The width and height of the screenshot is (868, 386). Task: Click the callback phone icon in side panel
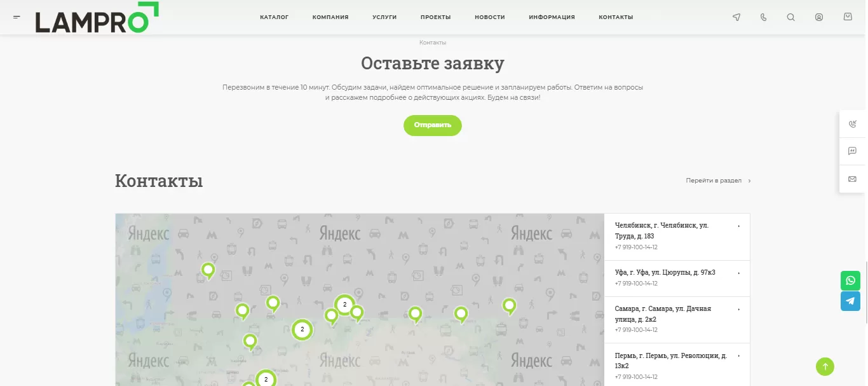click(x=852, y=124)
